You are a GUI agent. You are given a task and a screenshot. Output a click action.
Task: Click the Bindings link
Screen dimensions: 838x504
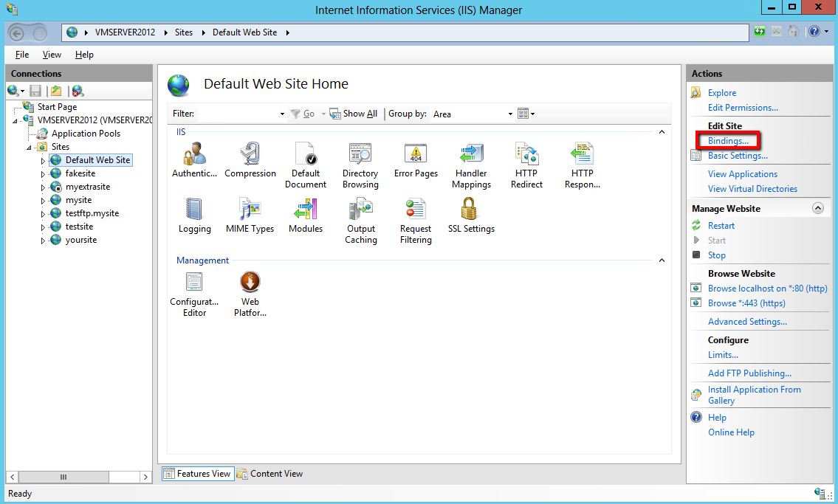(x=728, y=141)
